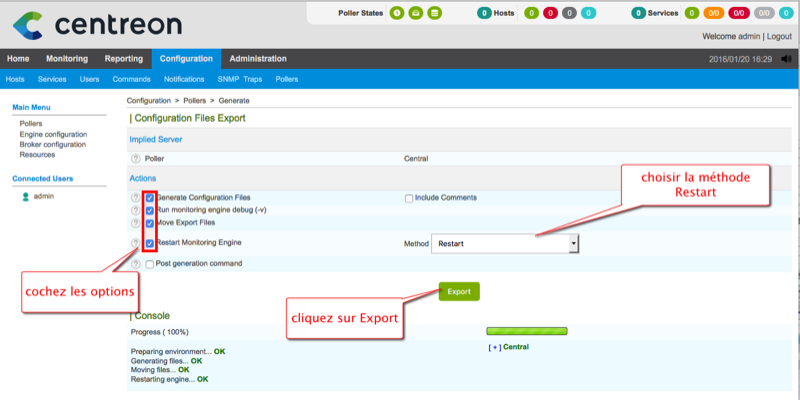The width and height of the screenshot is (800, 400).
Task: Click the green progress bar
Action: 526,331
